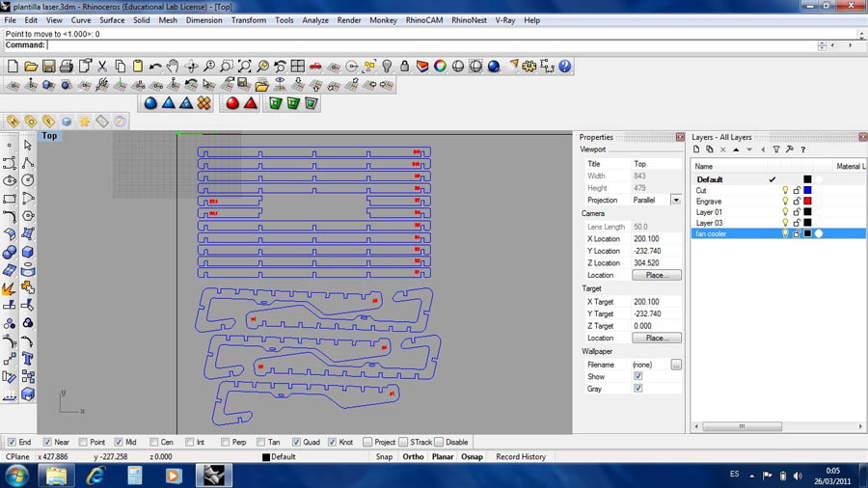Viewport: 868px width, 488px height.
Task: Click the Zoom Extents icon
Action: (x=244, y=67)
